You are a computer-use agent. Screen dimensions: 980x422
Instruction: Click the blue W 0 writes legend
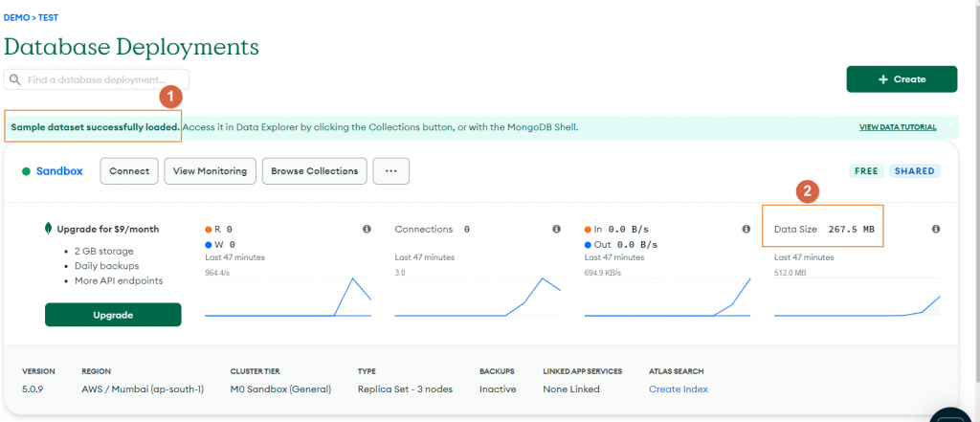point(219,244)
